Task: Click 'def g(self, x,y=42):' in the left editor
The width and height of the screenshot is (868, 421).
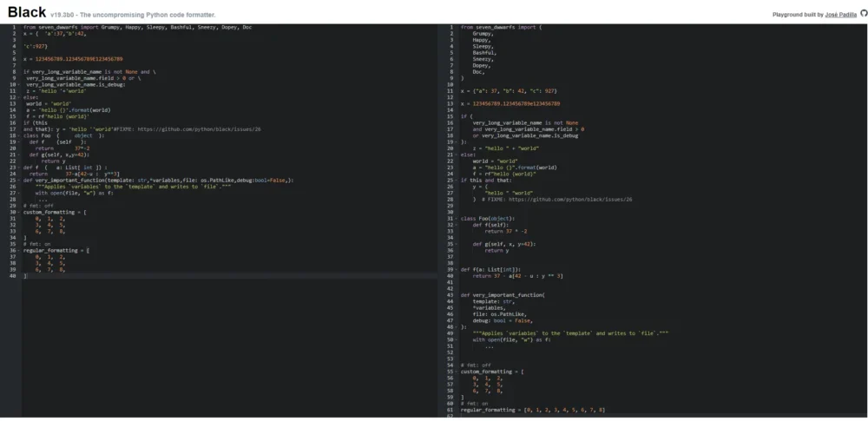Action: click(x=59, y=155)
